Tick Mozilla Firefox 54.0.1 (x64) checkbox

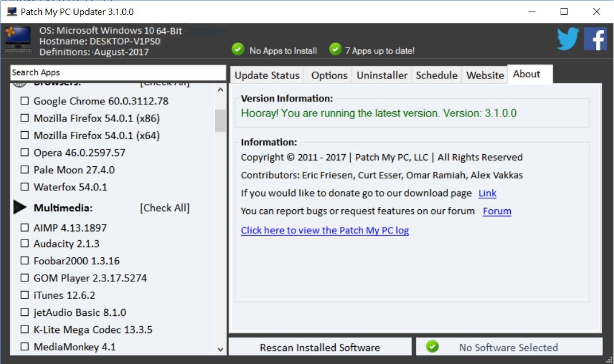(x=25, y=135)
